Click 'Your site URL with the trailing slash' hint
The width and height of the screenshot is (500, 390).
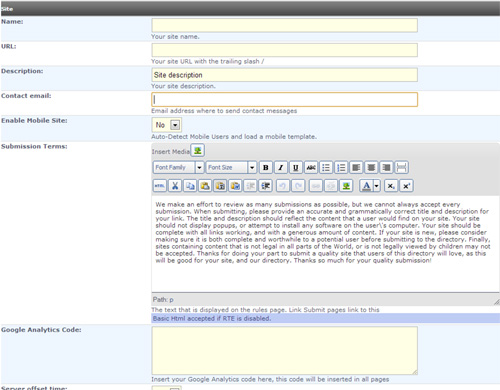click(208, 61)
